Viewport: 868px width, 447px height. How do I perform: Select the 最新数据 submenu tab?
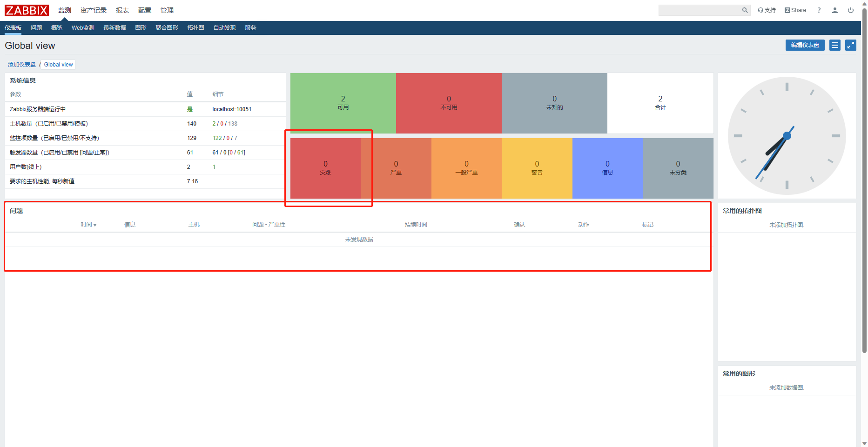click(114, 28)
